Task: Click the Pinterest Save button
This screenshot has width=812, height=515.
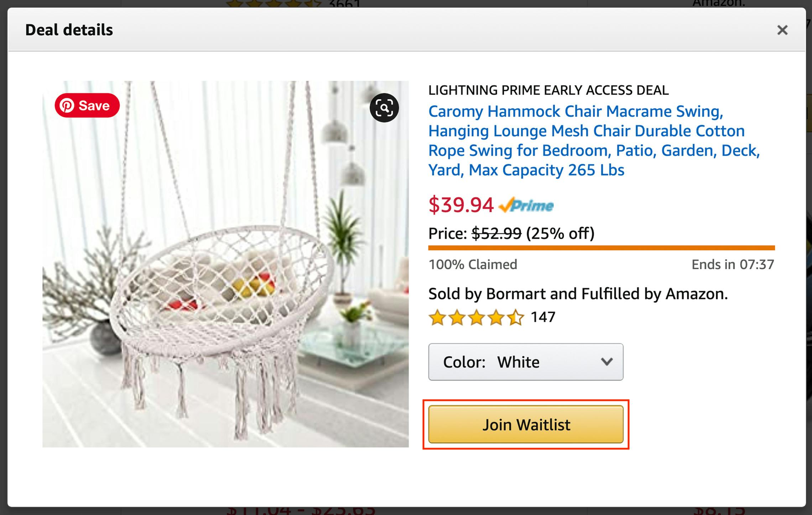Action: point(87,105)
